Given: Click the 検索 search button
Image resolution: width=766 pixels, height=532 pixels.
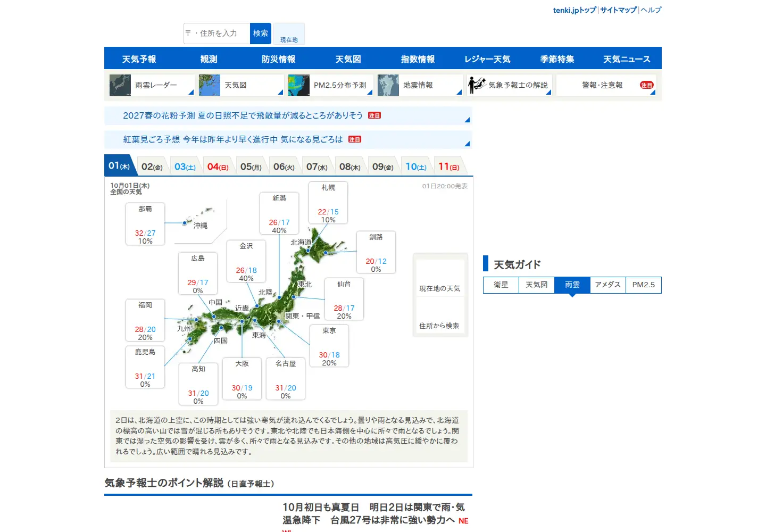Looking at the screenshot, I should tap(261, 34).
